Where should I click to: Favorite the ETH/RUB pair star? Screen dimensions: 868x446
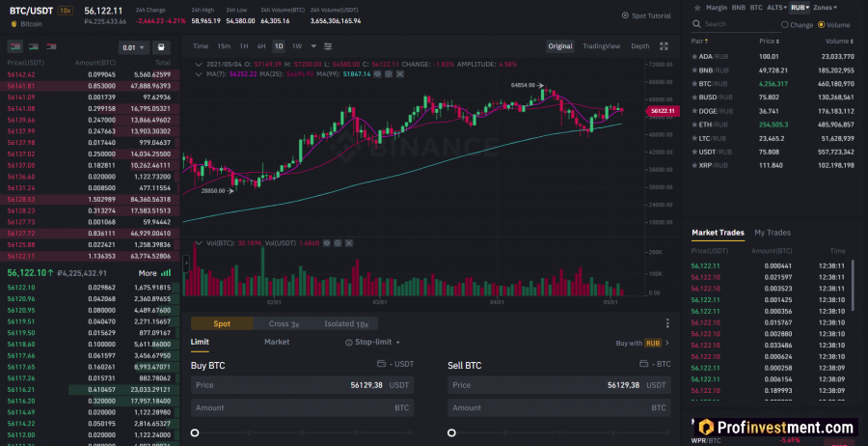(x=694, y=125)
